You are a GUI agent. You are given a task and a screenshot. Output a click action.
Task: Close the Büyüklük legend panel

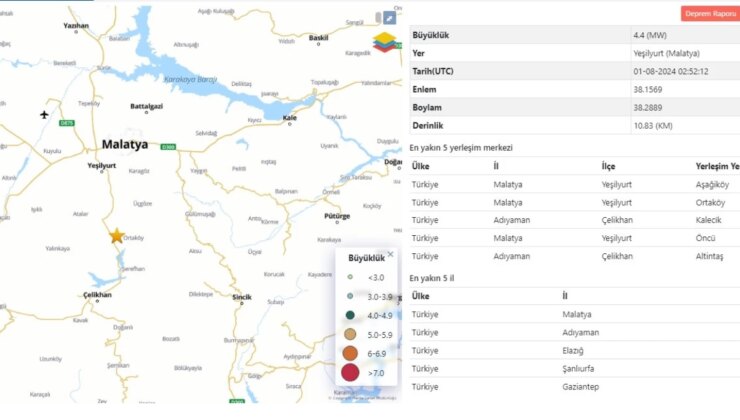(x=390, y=254)
